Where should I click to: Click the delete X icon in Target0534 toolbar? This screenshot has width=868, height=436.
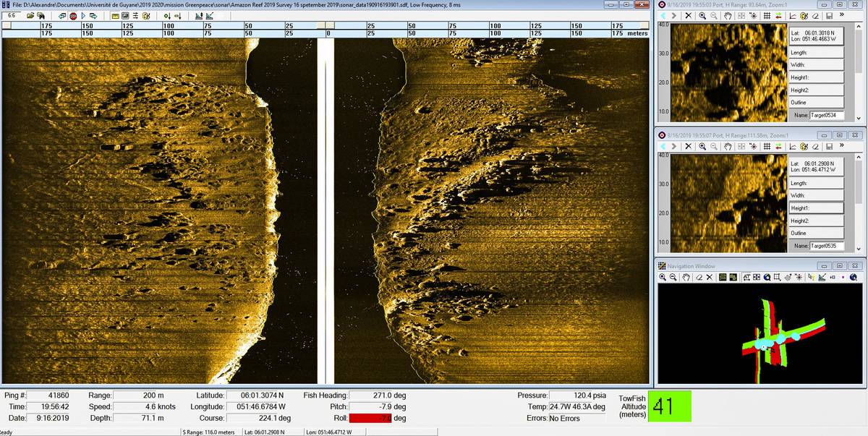[x=688, y=16]
